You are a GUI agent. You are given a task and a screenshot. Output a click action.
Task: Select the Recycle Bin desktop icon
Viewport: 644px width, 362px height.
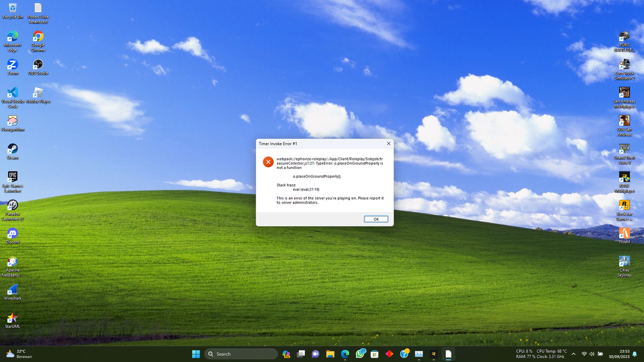13,11
